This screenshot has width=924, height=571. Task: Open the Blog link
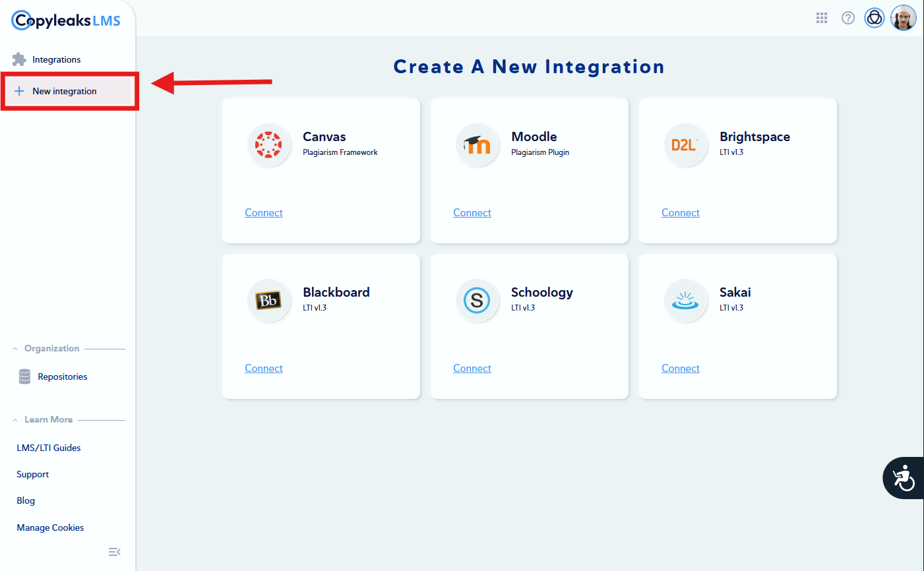pyautogui.click(x=26, y=500)
